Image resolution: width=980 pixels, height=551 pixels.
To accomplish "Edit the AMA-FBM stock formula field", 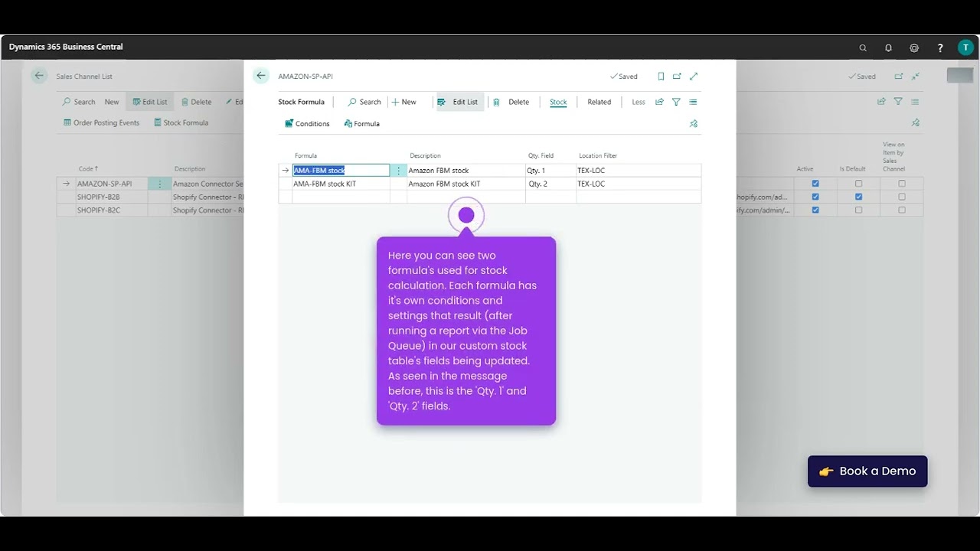I will (341, 171).
